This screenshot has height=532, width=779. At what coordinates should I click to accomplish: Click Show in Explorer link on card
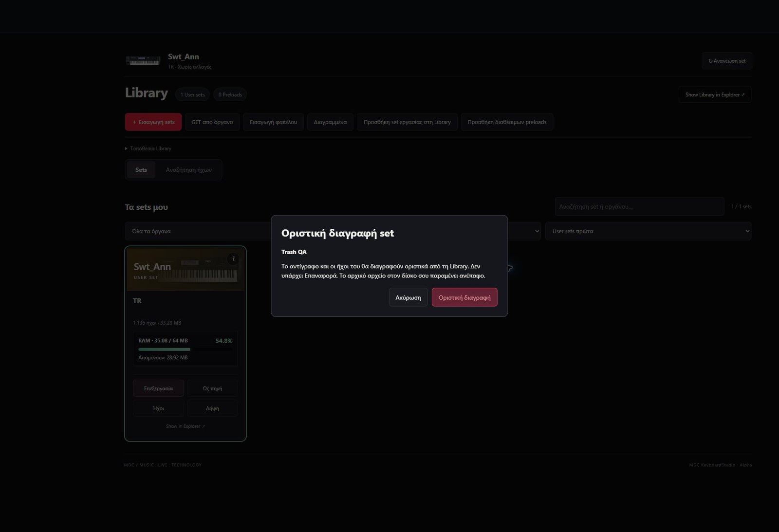[185, 426]
